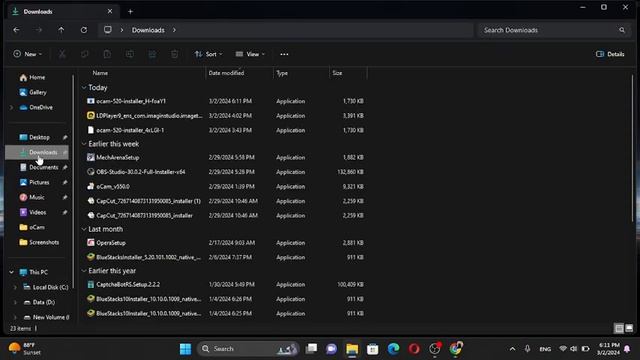The height and width of the screenshot is (360, 640).
Task: Open the weather widget showing 88°F
Action: click(24, 349)
